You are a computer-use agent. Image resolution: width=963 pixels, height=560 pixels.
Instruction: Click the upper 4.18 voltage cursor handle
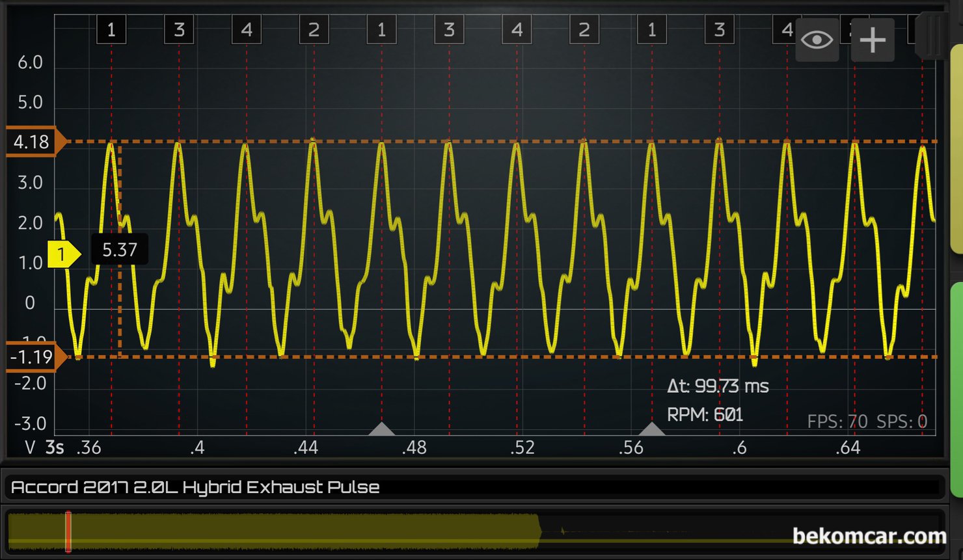(34, 142)
